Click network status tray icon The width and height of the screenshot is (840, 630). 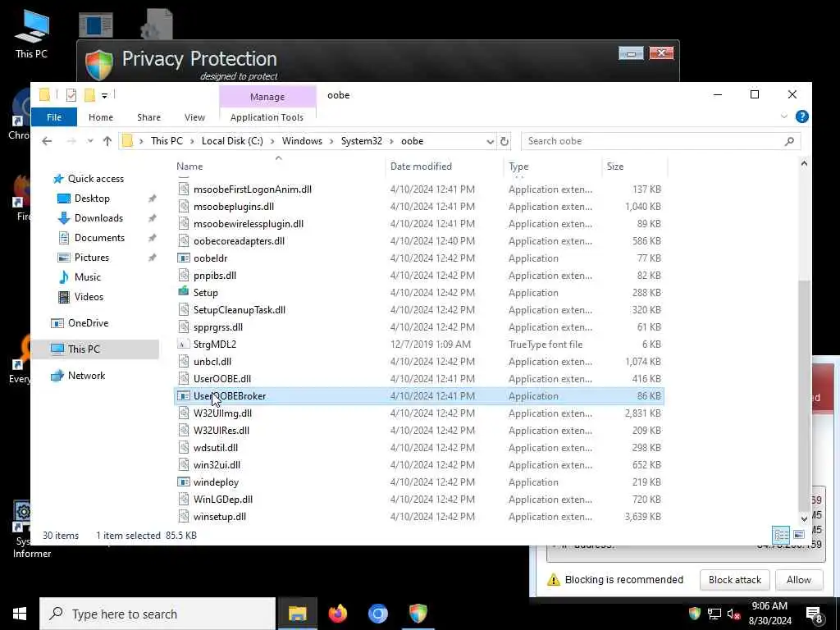pyautogui.click(x=714, y=614)
